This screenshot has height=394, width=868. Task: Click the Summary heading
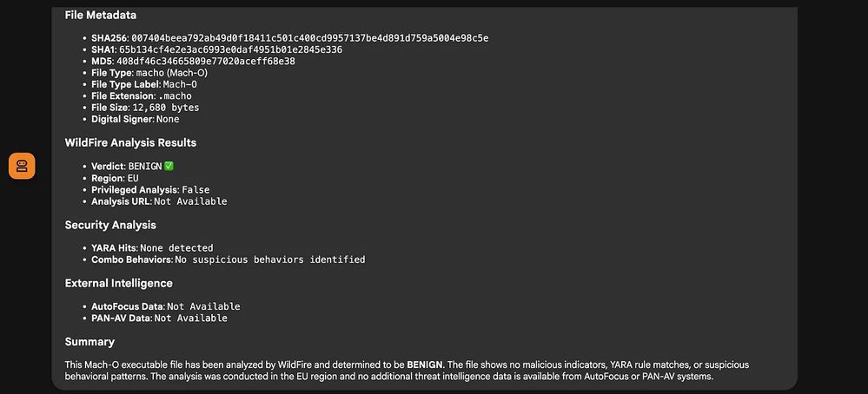tap(89, 342)
